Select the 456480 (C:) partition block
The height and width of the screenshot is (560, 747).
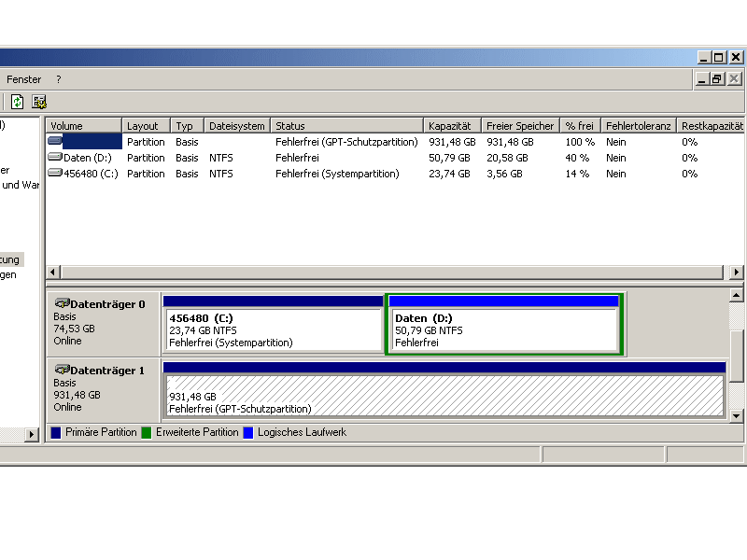[x=273, y=324]
